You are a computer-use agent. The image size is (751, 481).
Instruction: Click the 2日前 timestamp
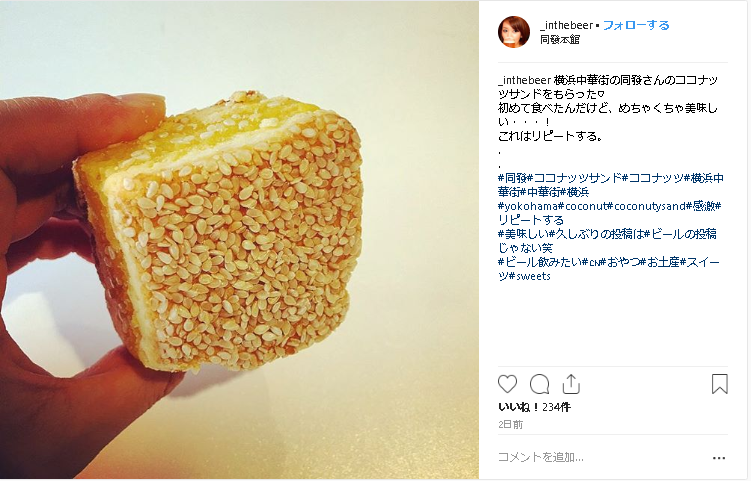(511, 425)
